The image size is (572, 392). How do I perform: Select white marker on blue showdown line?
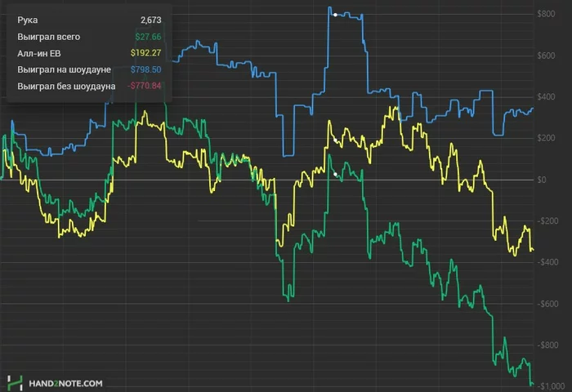coord(335,15)
